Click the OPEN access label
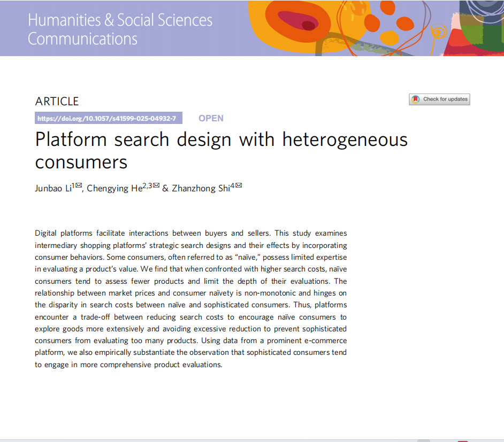The image size is (504, 442). point(211,118)
